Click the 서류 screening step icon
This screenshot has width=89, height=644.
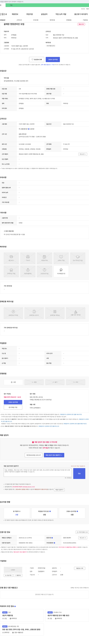13,382
